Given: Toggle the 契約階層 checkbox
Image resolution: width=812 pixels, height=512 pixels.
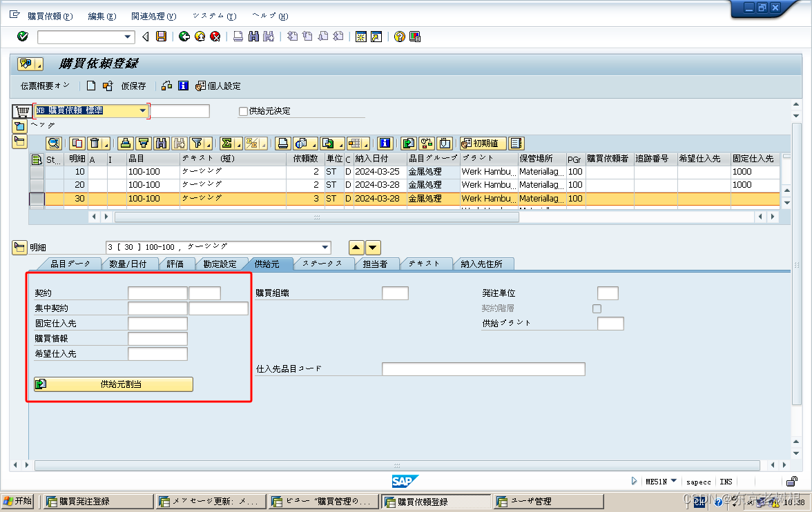Looking at the screenshot, I should [597, 308].
